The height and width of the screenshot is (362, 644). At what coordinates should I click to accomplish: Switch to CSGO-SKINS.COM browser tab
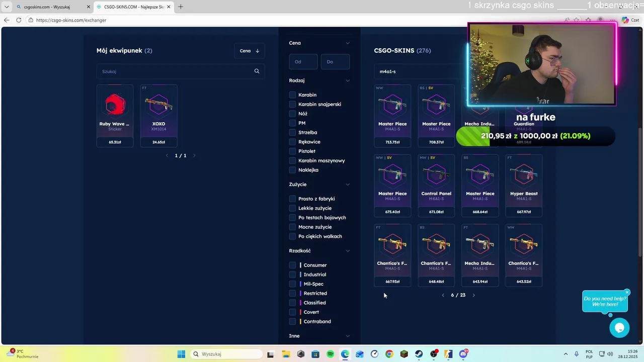click(133, 7)
